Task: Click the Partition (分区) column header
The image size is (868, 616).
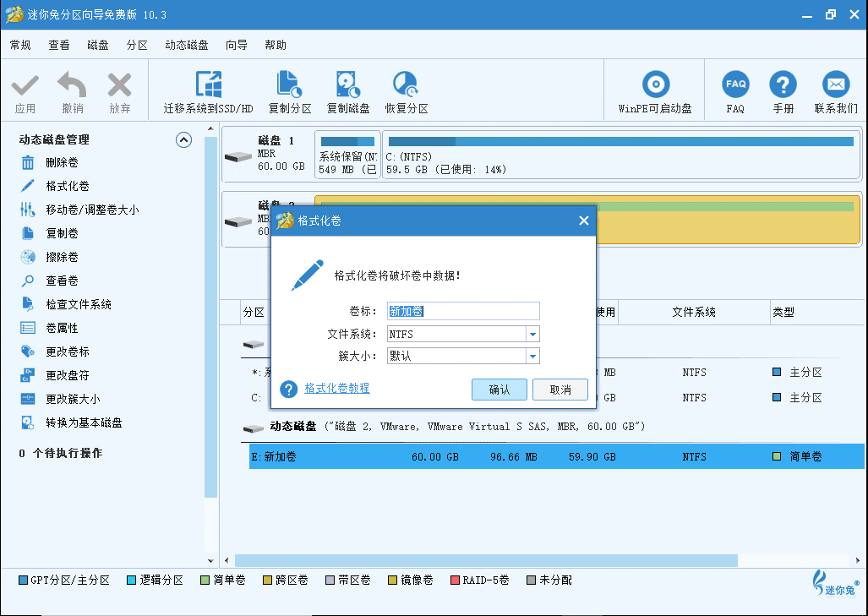Action: 254,313
